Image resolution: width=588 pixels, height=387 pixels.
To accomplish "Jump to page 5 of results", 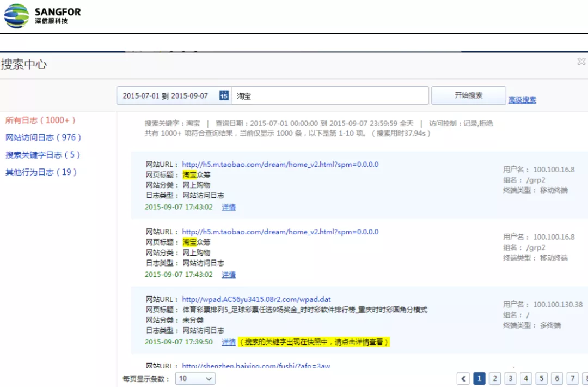I will [x=541, y=378].
